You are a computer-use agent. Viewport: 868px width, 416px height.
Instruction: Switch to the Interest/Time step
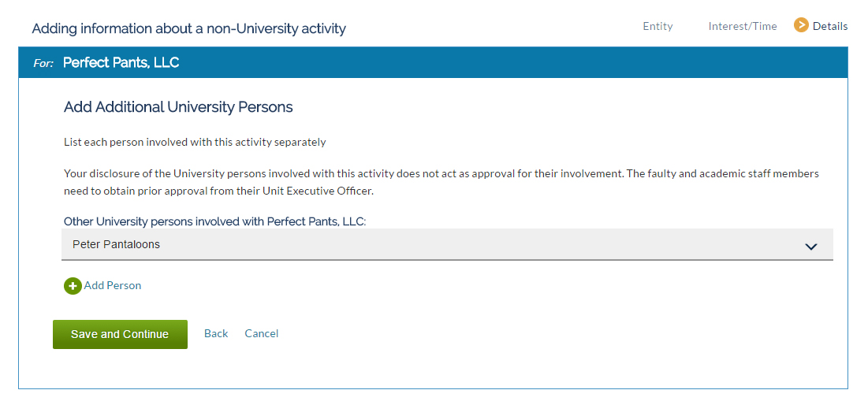coord(743,26)
